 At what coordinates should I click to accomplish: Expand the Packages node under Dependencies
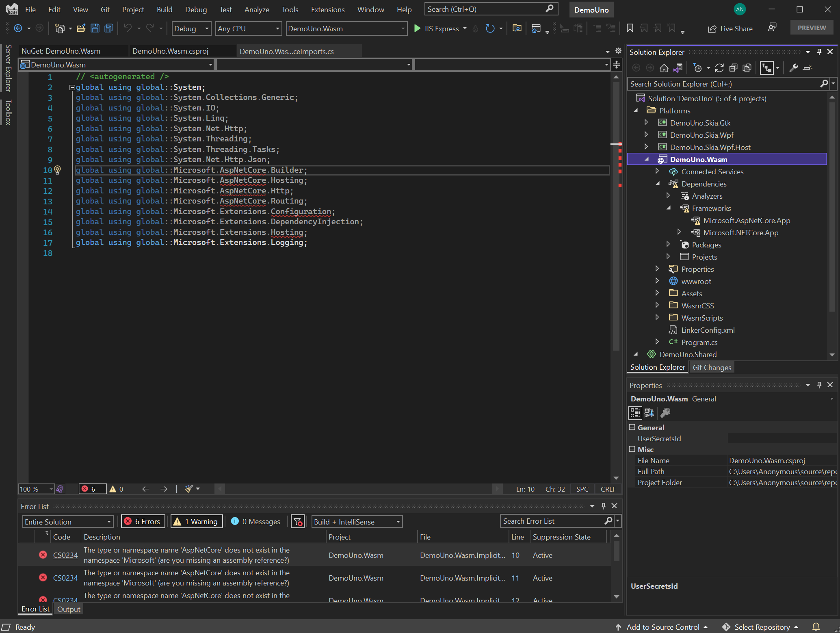click(x=668, y=245)
